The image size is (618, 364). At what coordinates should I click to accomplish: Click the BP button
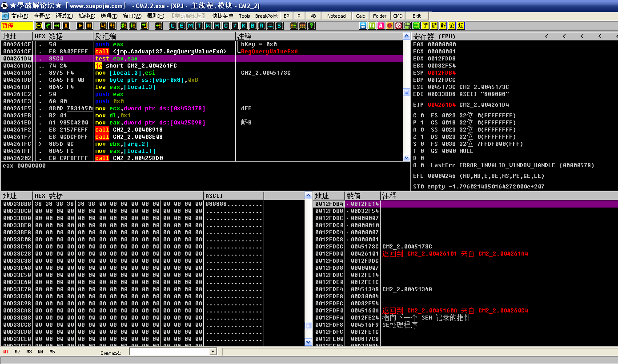(x=286, y=16)
